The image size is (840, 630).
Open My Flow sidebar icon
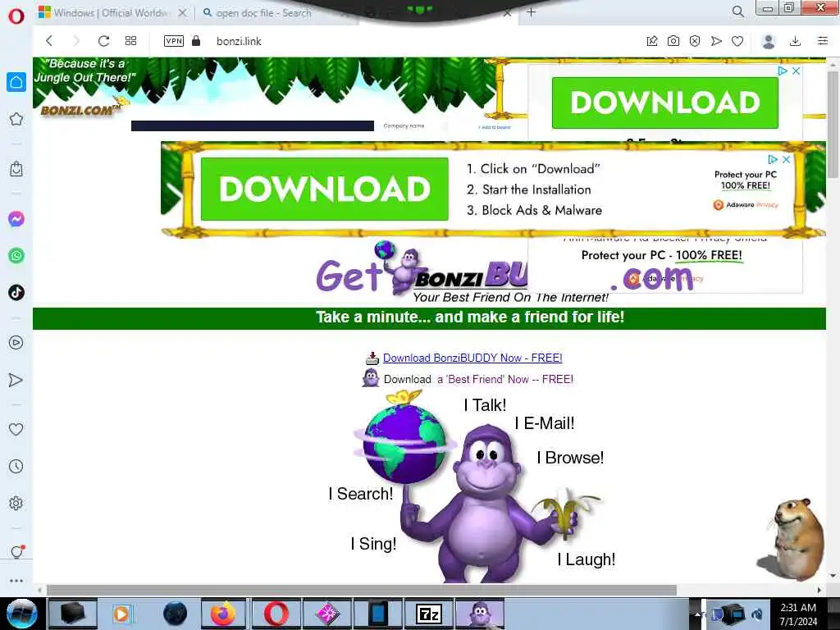[x=16, y=380]
